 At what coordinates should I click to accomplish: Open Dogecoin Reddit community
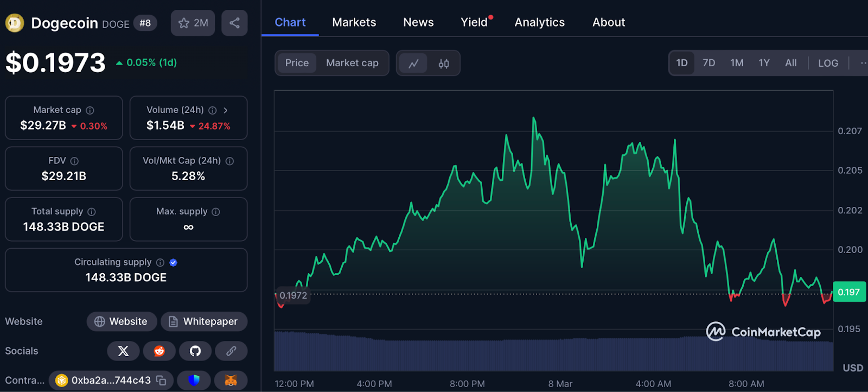tap(159, 351)
